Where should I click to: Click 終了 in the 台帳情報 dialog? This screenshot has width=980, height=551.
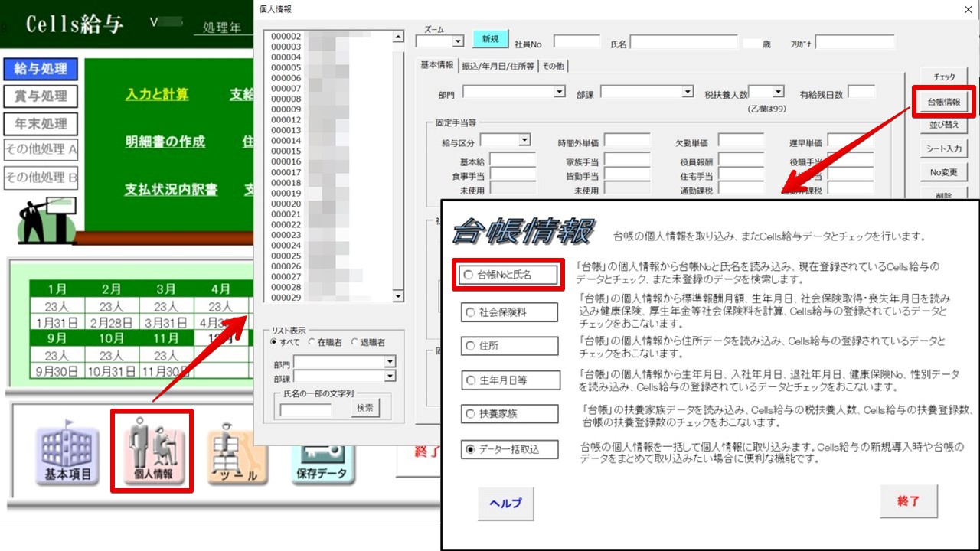tap(909, 501)
